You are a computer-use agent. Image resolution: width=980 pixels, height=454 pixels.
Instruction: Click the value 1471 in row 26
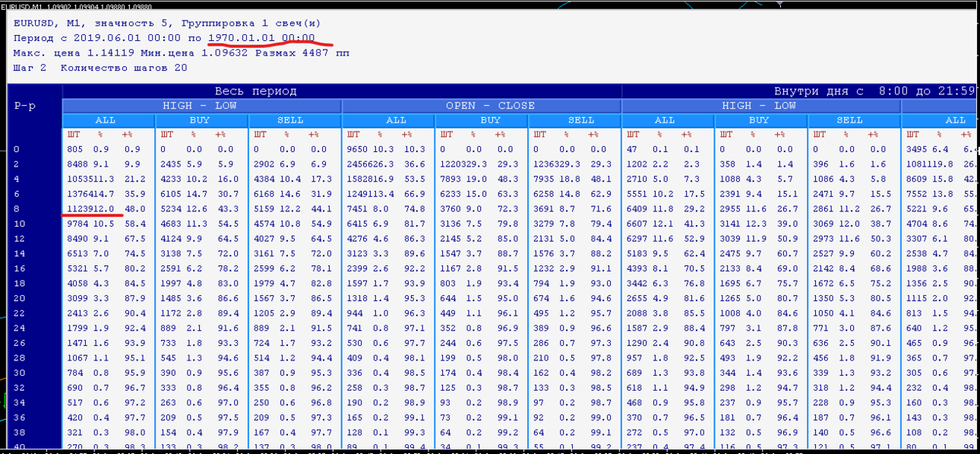[77, 344]
